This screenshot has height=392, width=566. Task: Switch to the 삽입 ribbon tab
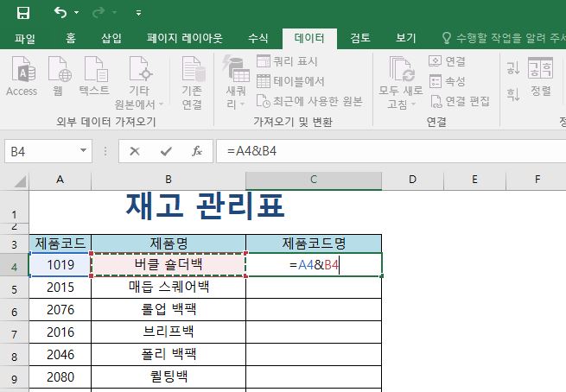click(111, 38)
